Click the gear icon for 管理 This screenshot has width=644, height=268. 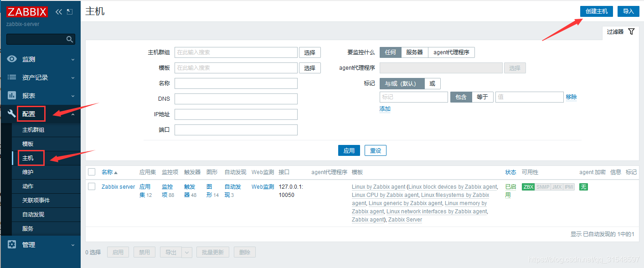12,244
